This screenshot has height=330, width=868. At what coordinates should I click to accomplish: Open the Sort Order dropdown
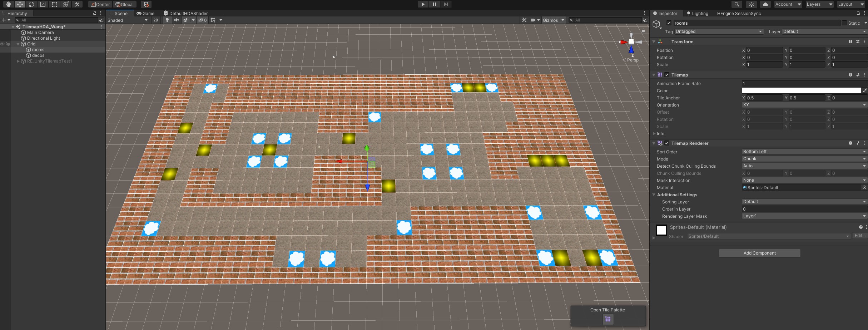point(804,152)
